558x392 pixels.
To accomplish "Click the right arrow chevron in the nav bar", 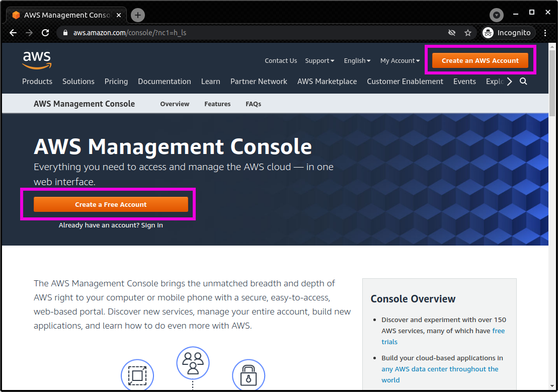I will (509, 81).
